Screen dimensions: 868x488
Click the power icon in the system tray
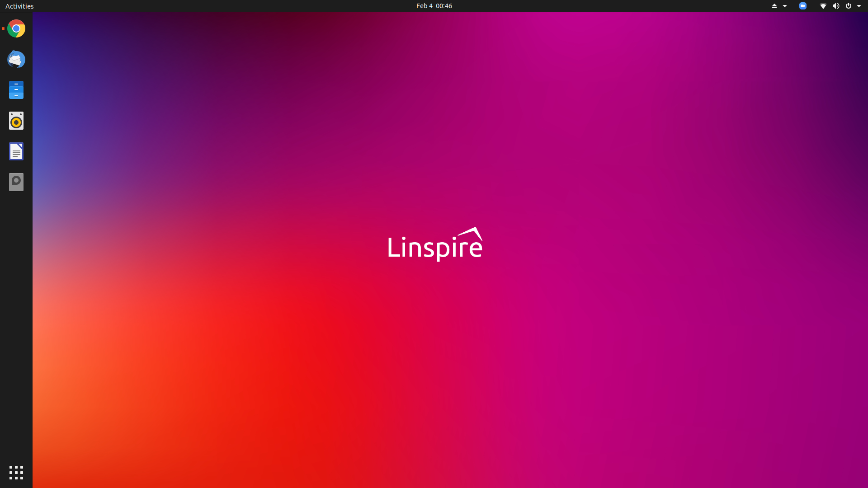849,6
